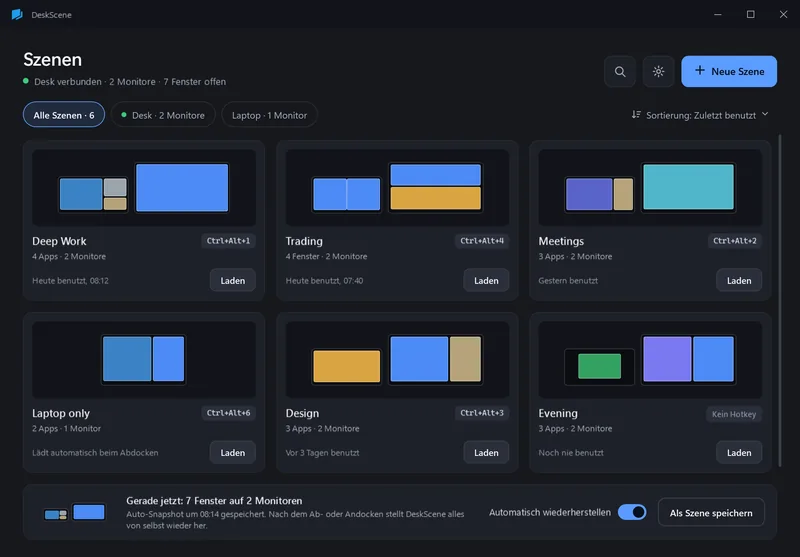Click 'Noch nie benutzt' text
This screenshot has width=800, height=557.
[x=571, y=452]
